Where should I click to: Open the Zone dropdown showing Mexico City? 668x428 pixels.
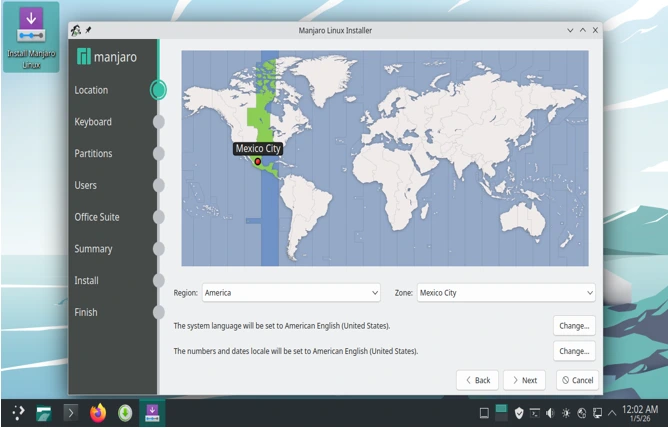(506, 293)
